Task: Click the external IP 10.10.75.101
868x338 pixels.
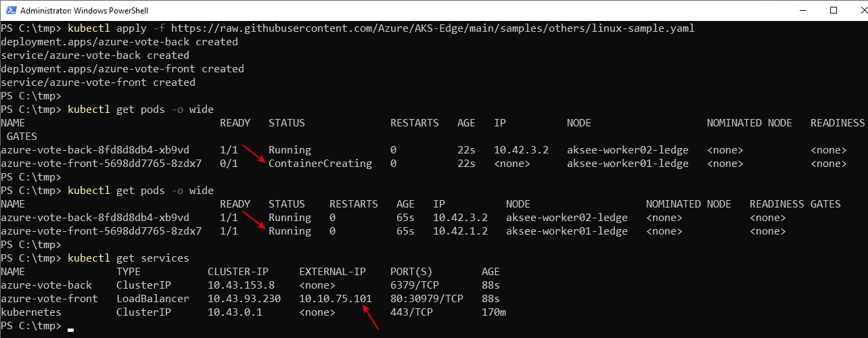Action: [336, 299]
